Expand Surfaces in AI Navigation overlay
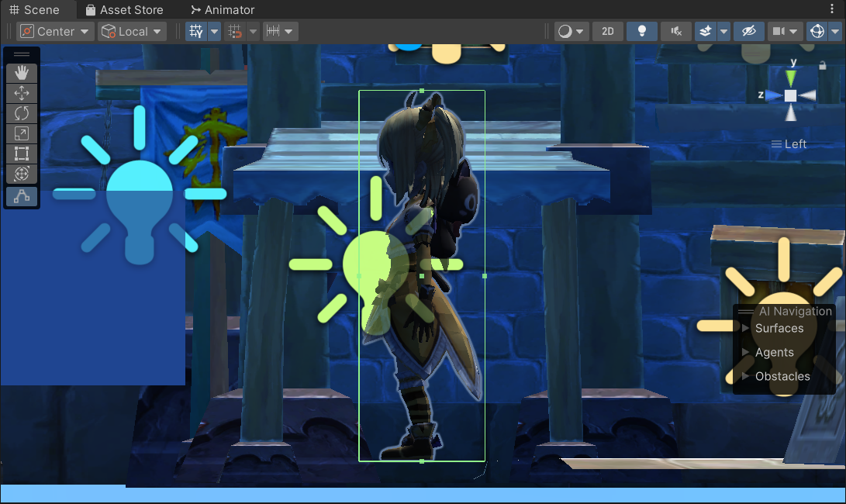 (x=779, y=328)
